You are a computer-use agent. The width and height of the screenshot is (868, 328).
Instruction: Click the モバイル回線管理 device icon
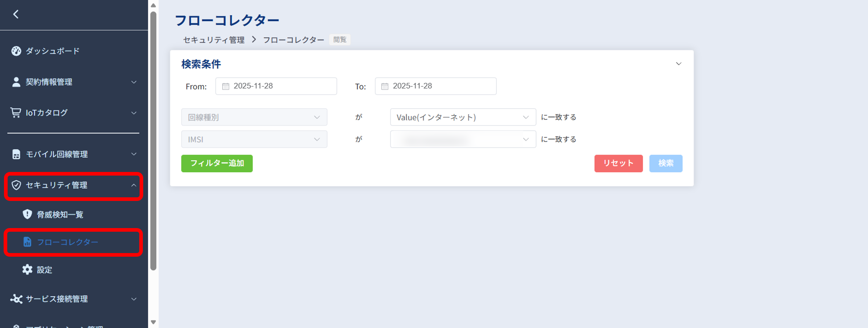point(16,154)
